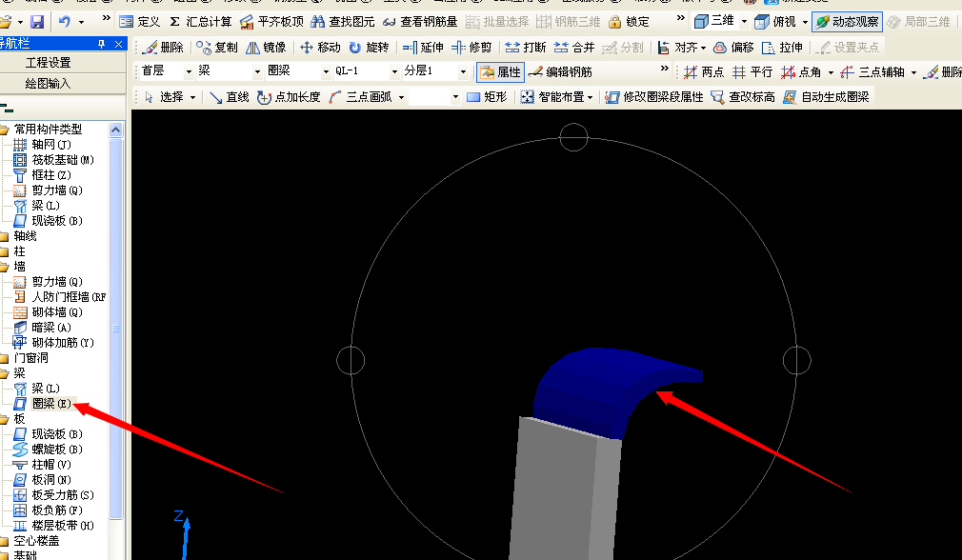Activate the 选择 selection tool
The width and height of the screenshot is (962, 560).
point(164,97)
